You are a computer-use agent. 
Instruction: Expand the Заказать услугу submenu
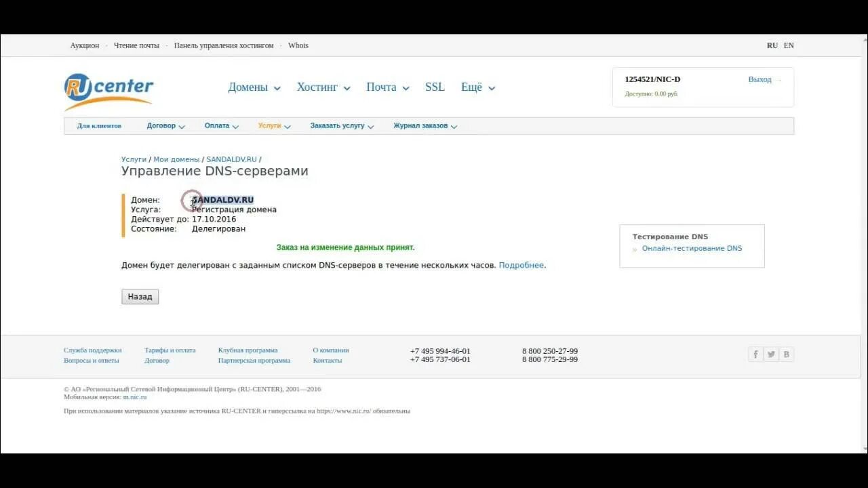tap(342, 126)
